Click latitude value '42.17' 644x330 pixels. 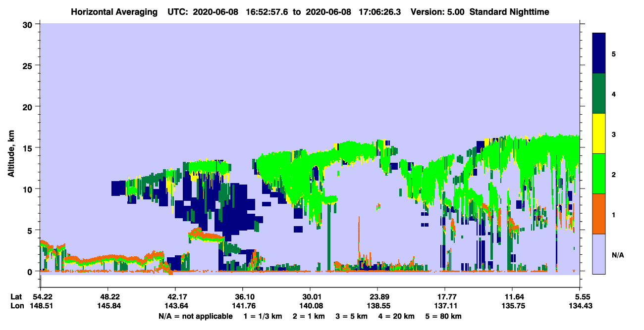point(175,297)
